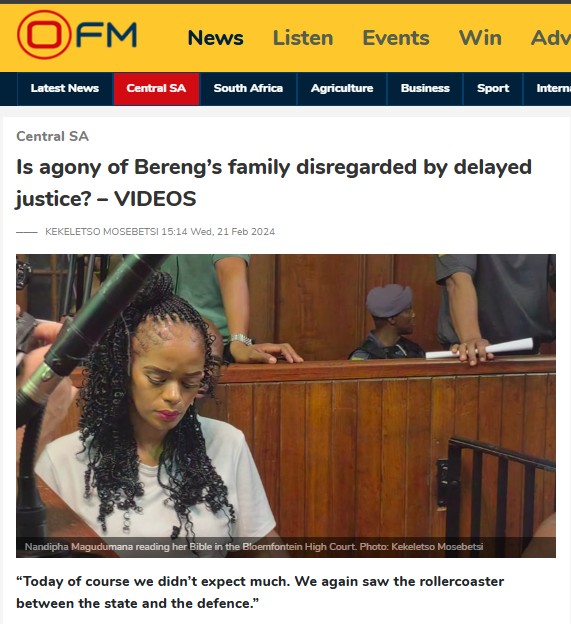This screenshot has width=571, height=624.
Task: Click the photo caption about Bloemfontein High Court
Action: click(254, 547)
